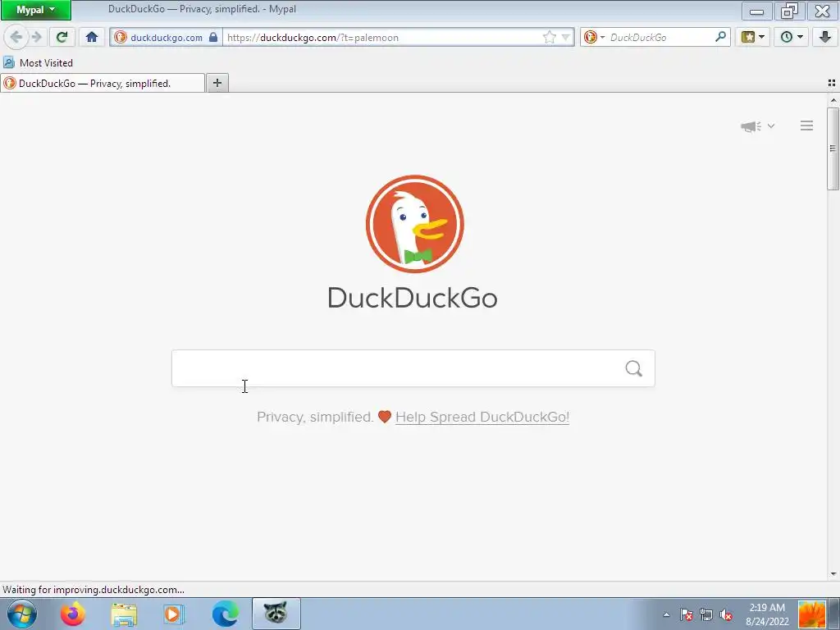Open the megaphone announcements dropdown
The width and height of the screenshot is (840, 630).
(757, 126)
